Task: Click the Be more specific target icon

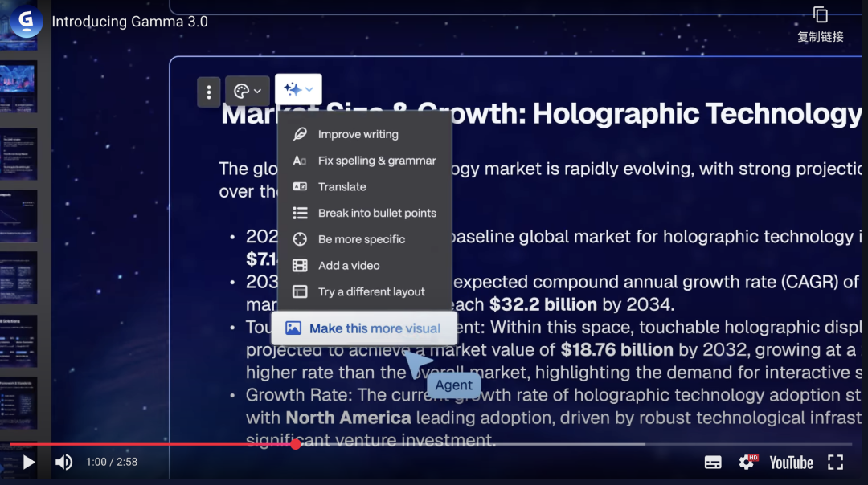Action: pos(300,239)
